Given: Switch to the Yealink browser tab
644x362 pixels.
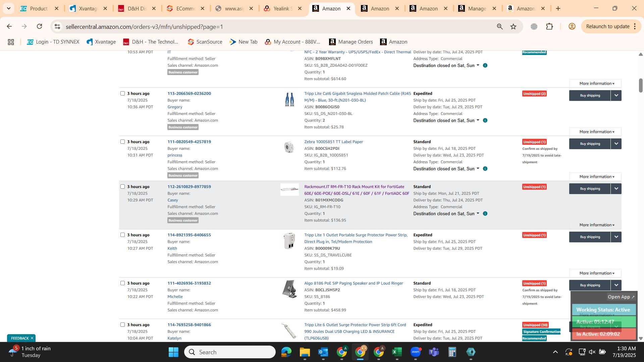Looking at the screenshot, I should 282,8.
